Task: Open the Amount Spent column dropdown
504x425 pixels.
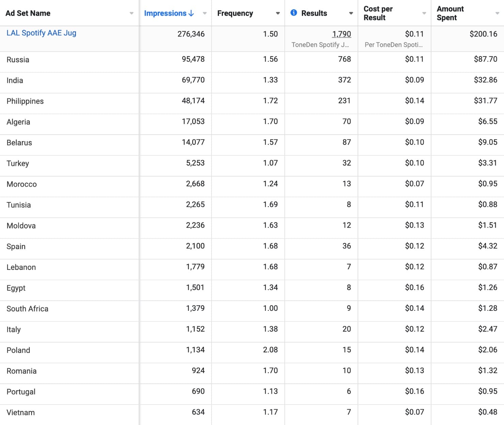Action: tap(497, 13)
